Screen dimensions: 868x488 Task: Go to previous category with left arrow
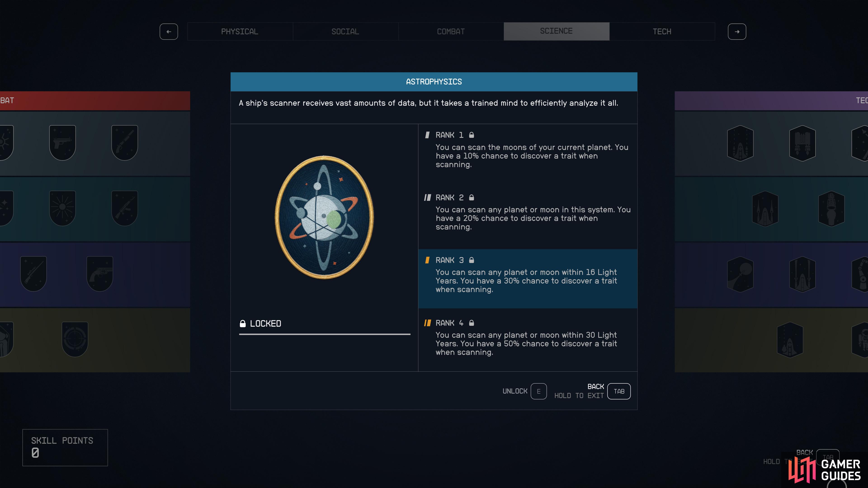point(169,32)
